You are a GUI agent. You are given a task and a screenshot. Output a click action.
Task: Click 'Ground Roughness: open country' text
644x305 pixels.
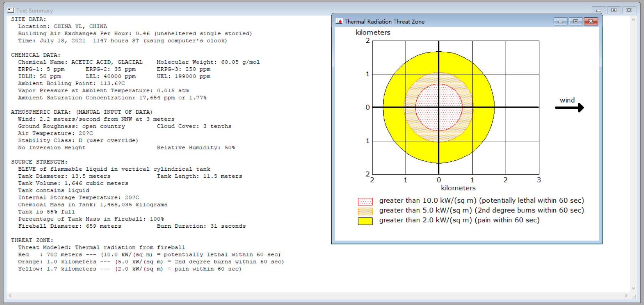(x=72, y=126)
